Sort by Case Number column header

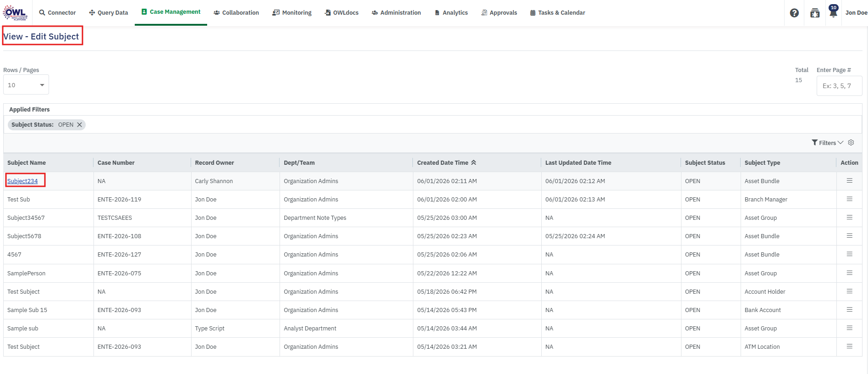pos(116,163)
